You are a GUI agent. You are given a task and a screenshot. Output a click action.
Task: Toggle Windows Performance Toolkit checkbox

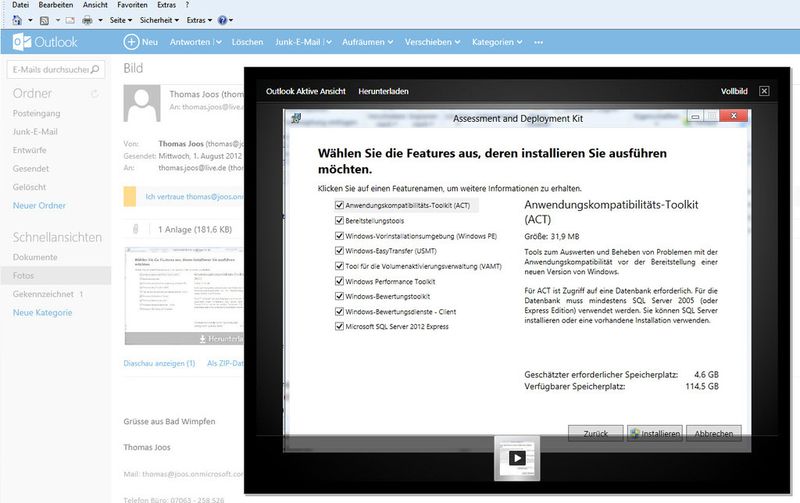click(x=339, y=281)
